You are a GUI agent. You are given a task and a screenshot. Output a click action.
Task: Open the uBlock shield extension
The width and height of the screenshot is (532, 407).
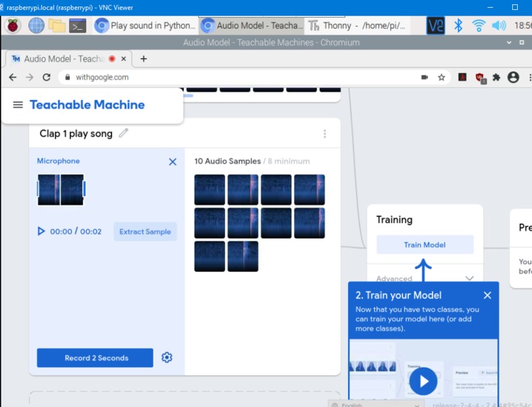479,78
